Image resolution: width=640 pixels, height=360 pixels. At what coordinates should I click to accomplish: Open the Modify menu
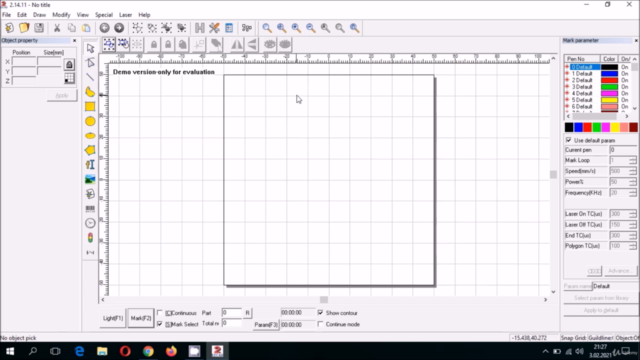tap(61, 15)
